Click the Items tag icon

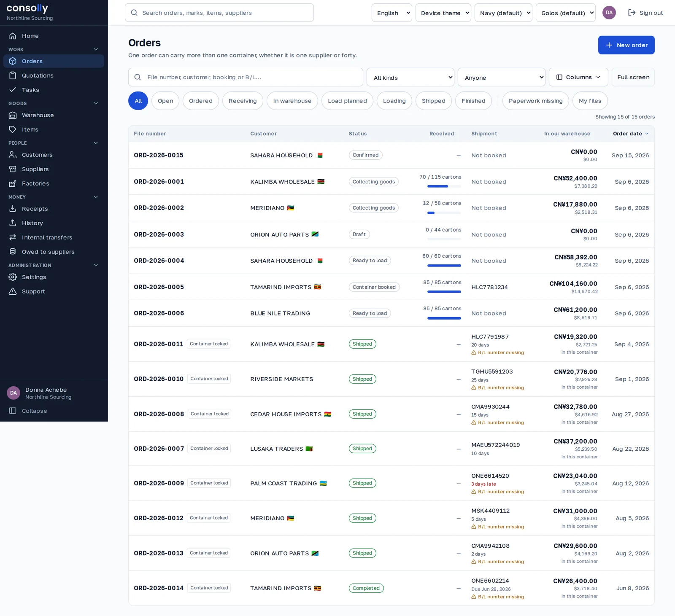pyautogui.click(x=13, y=129)
